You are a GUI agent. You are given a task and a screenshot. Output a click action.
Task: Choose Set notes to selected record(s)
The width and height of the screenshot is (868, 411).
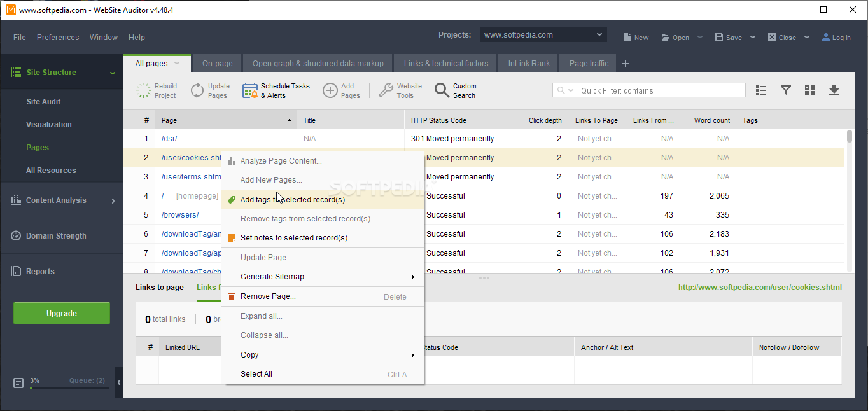click(323, 238)
